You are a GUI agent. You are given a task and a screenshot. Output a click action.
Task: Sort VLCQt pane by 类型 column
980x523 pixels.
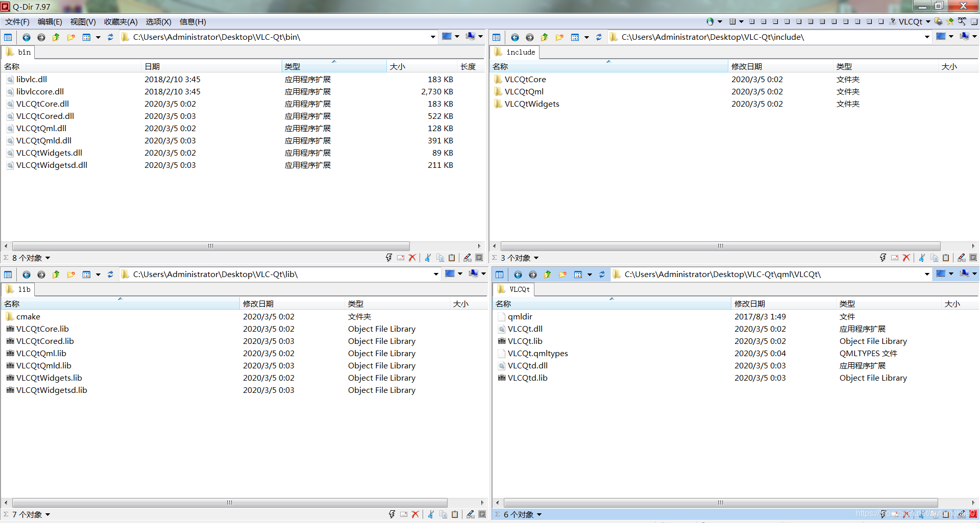pos(889,304)
